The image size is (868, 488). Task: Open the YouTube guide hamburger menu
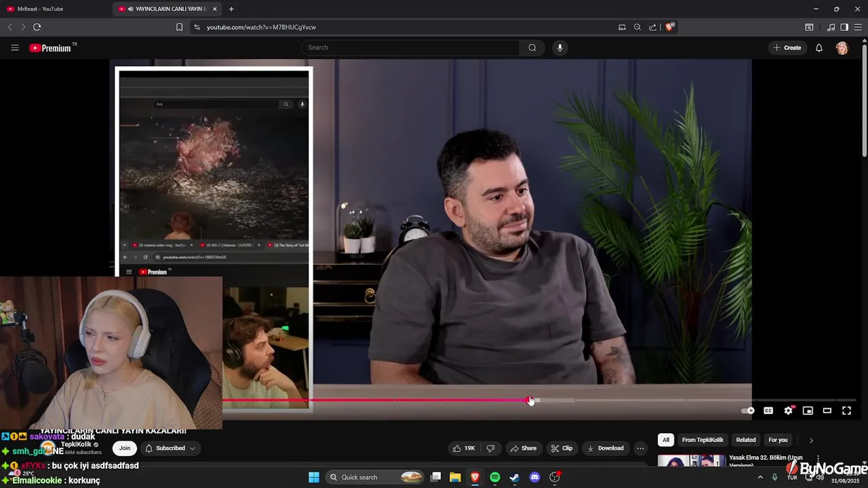pyautogui.click(x=14, y=47)
